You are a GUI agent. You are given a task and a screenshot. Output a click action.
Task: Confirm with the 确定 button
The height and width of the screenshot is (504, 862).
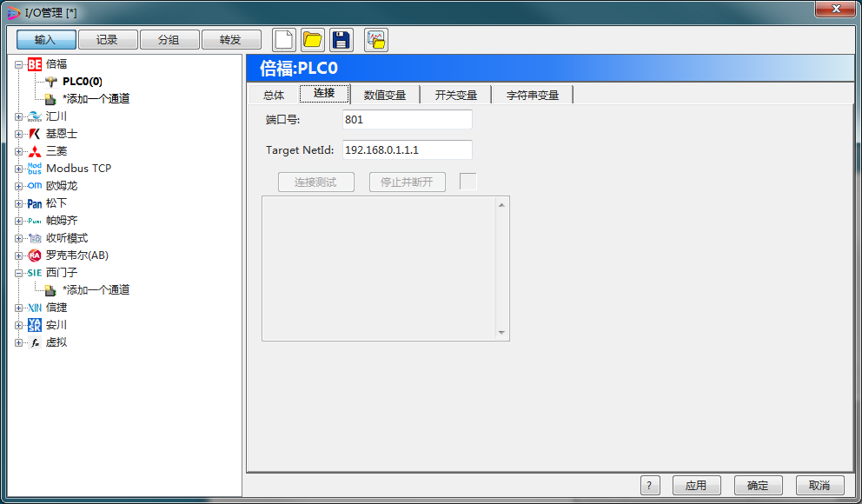tap(758, 485)
